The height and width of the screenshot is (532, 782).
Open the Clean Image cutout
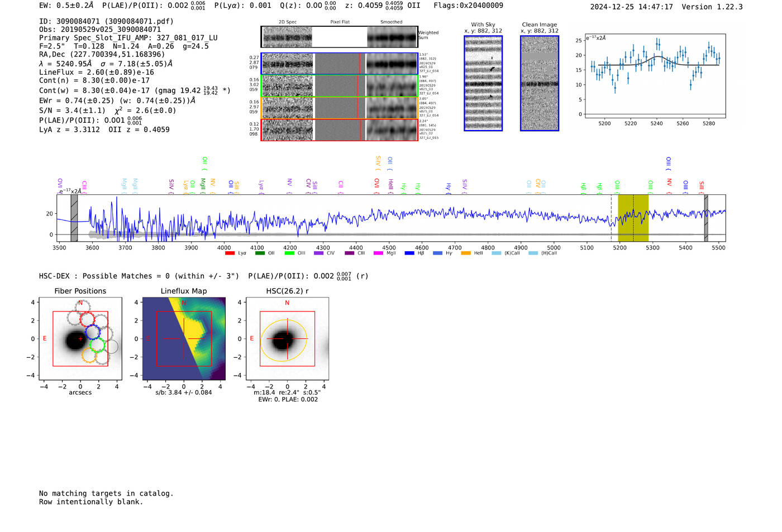(540, 83)
